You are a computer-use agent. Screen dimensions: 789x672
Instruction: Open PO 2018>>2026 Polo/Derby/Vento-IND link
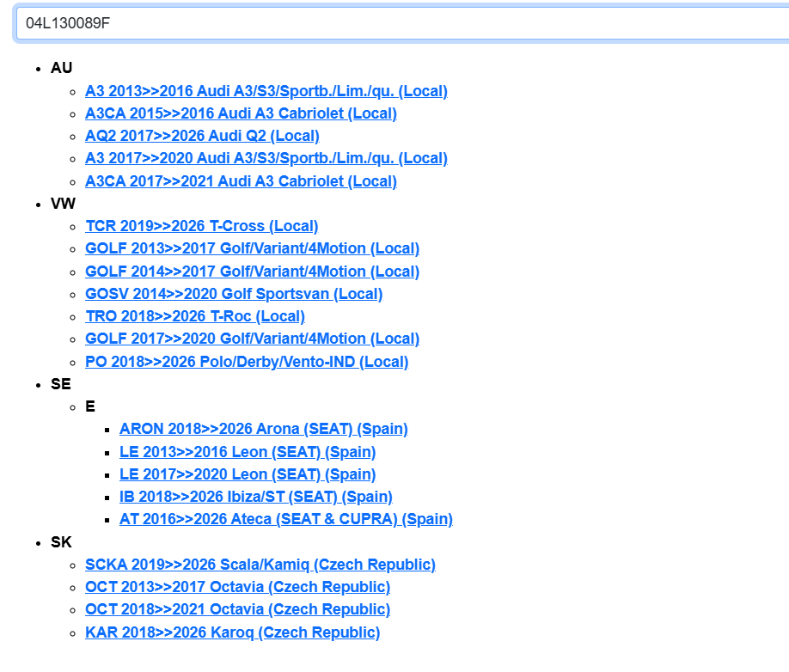pyautogui.click(x=247, y=362)
